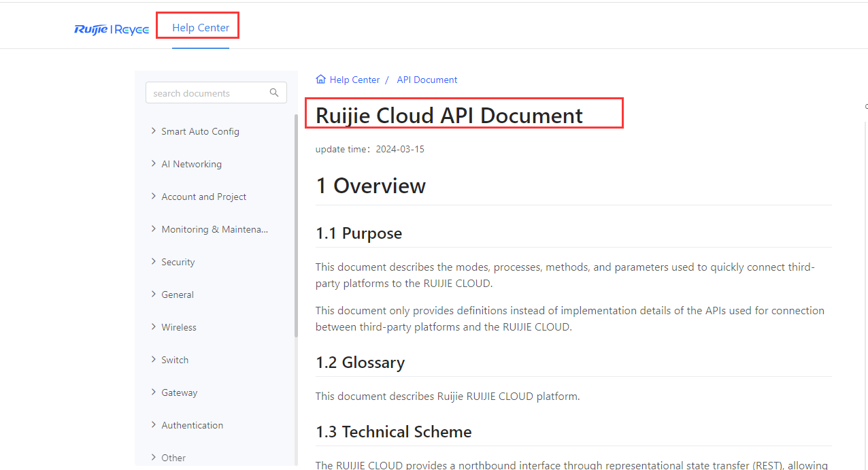Click the update time 2024-03-15 text
Screen dimensions: 868x470
point(369,149)
